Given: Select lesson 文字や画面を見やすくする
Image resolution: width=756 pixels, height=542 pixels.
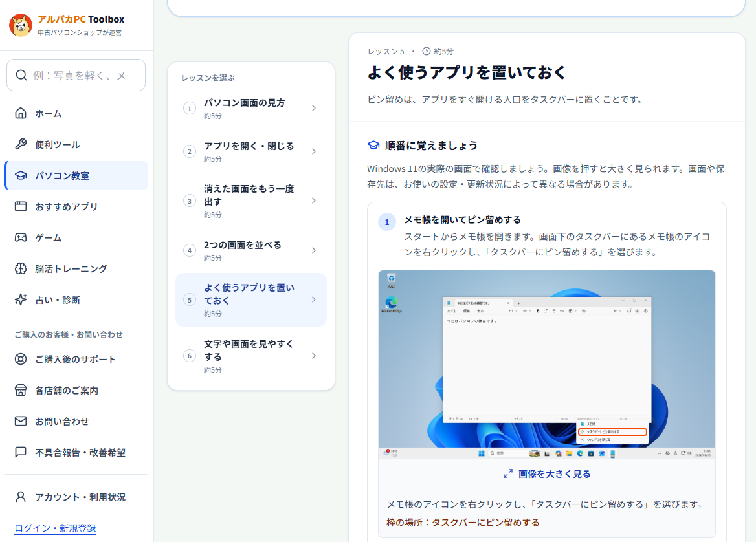Looking at the screenshot, I should 251,356.
